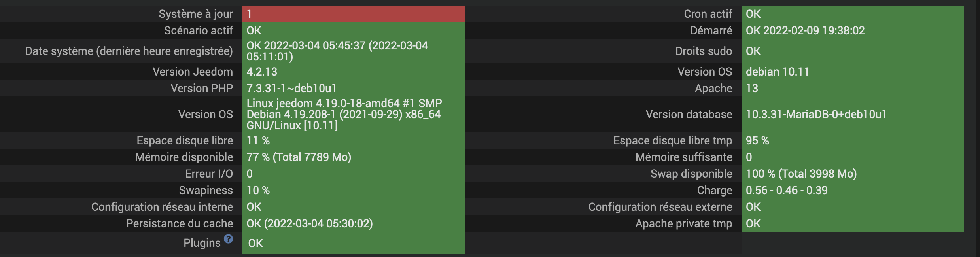Select the Version PHP value text

[291, 88]
